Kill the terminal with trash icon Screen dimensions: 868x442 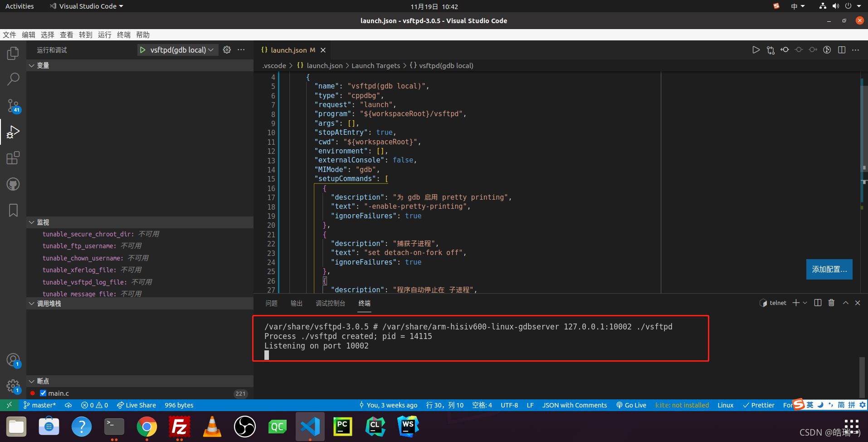point(831,303)
